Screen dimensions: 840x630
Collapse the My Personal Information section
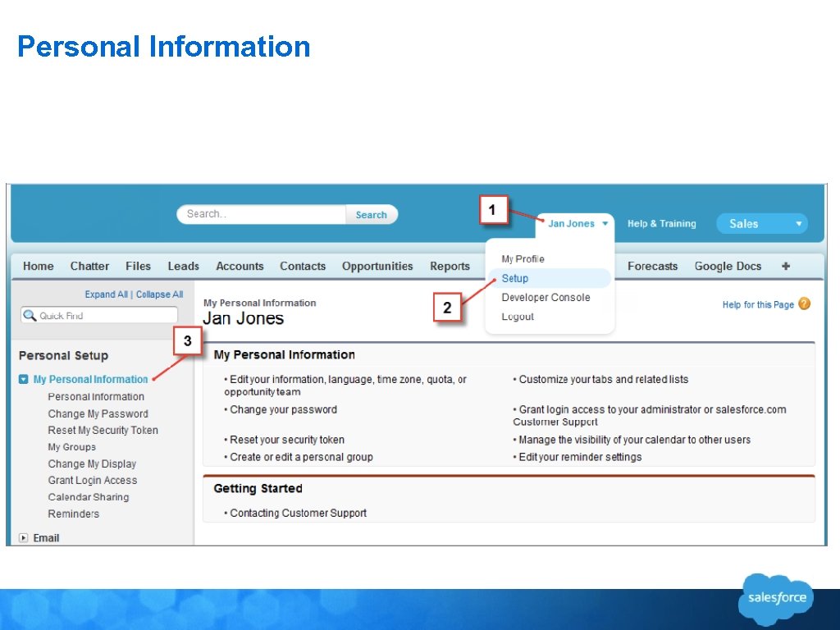pos(24,379)
